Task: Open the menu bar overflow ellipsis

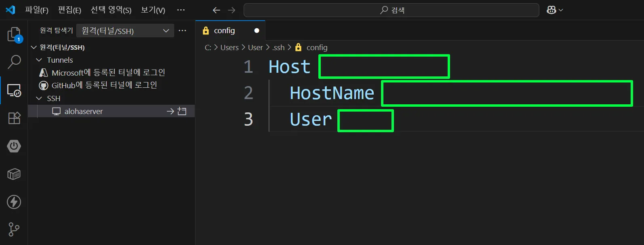Action: click(x=181, y=10)
